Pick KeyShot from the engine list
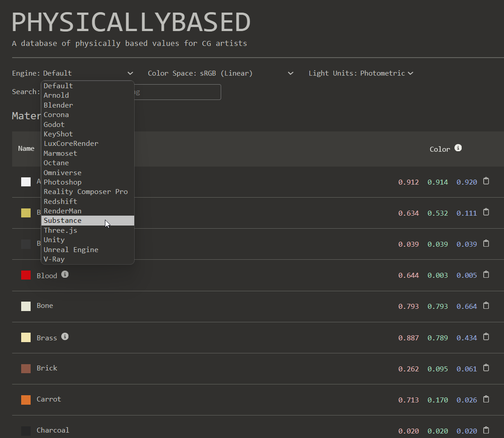This screenshot has width=504, height=438. 88,134
